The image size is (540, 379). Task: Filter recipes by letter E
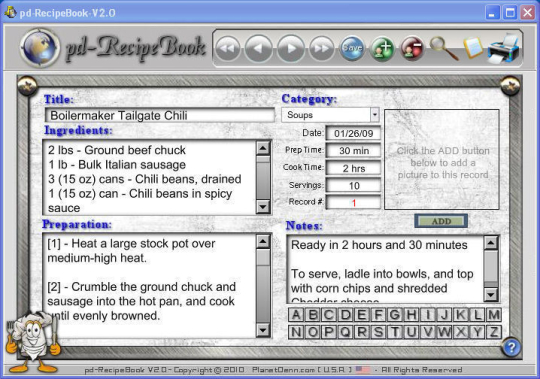362,315
